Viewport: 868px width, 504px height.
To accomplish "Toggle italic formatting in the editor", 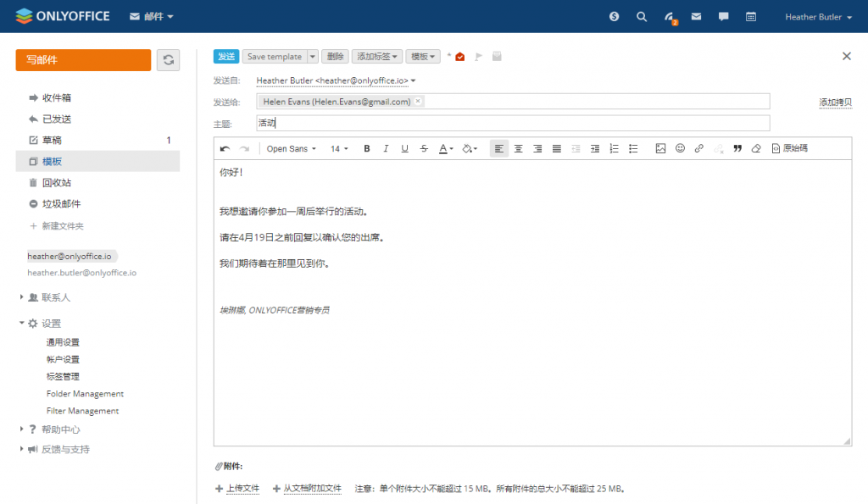I will pyautogui.click(x=386, y=148).
